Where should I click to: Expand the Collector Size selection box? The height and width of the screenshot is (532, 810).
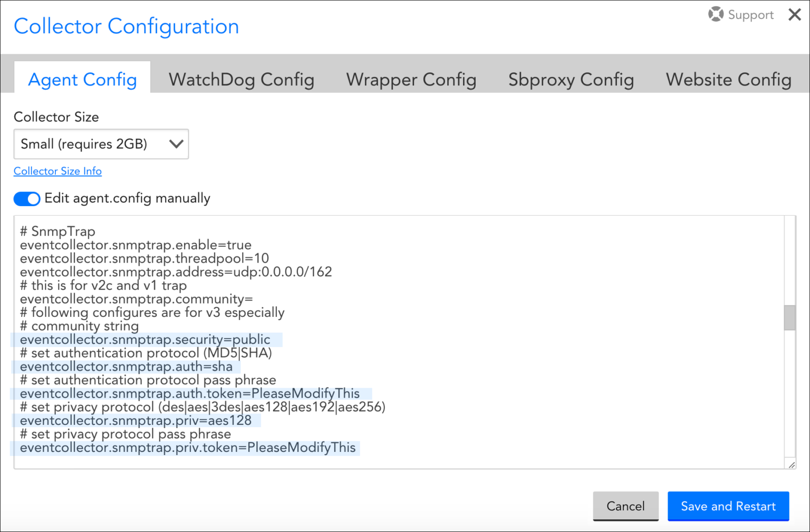[100, 144]
